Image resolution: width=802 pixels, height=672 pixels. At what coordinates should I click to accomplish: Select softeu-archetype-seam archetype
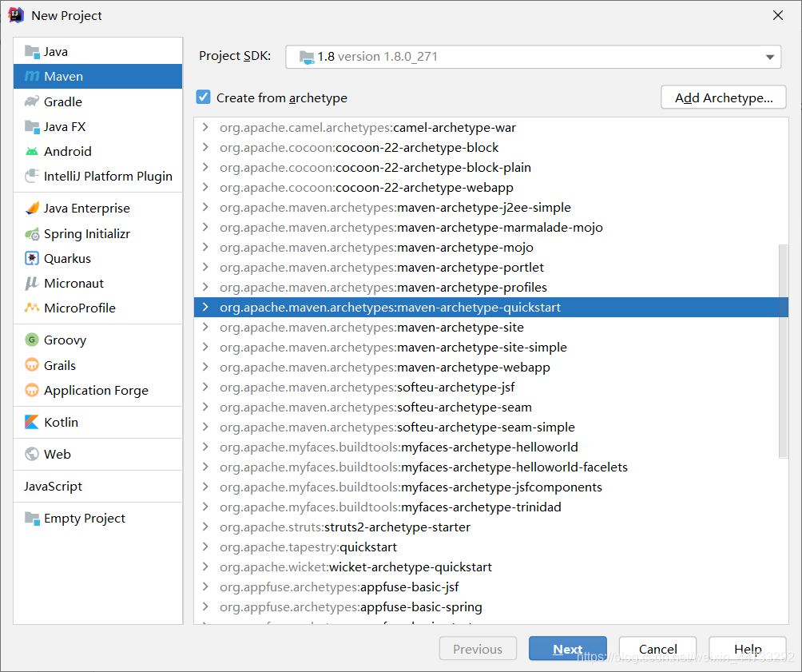(x=491, y=407)
